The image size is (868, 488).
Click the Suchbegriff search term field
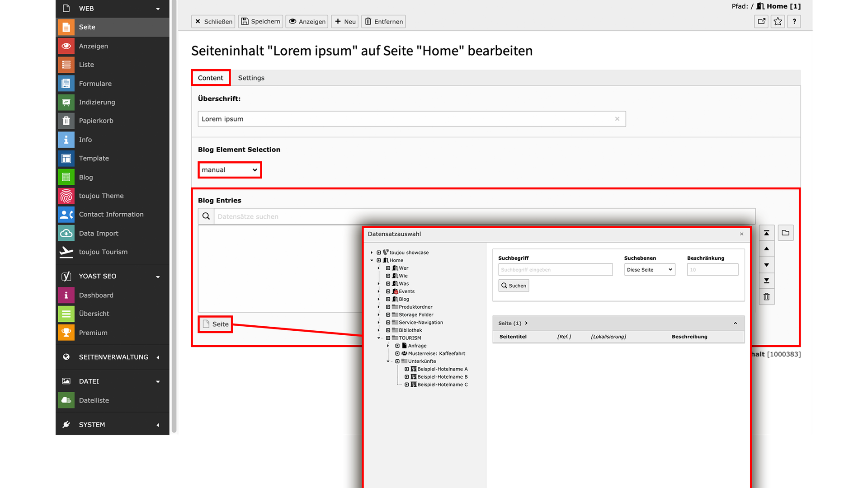pyautogui.click(x=555, y=270)
